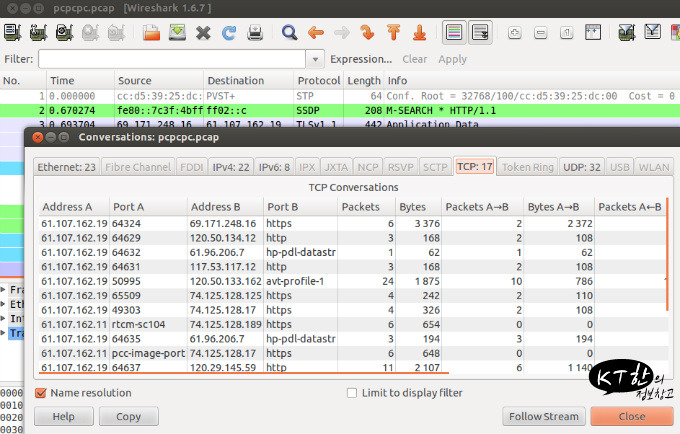Start a new live capture icon
The height and width of the screenshot is (434, 680).
point(65,33)
